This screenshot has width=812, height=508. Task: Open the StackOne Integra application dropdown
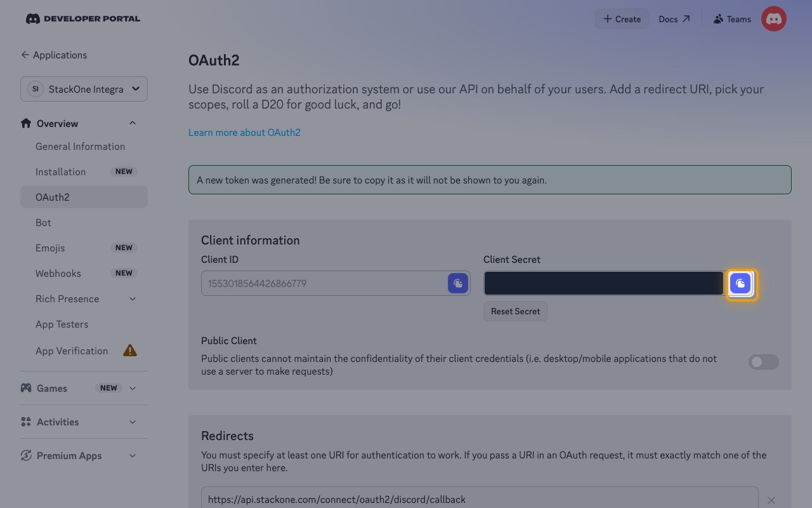pyautogui.click(x=84, y=89)
